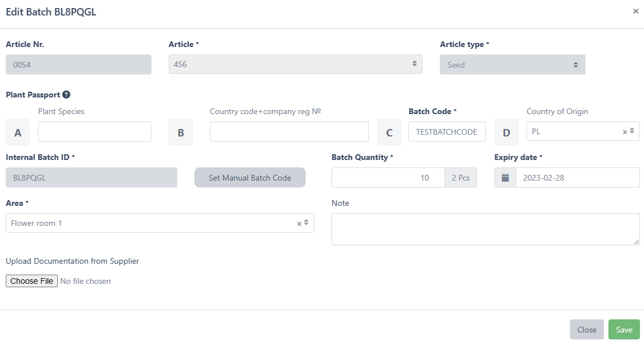Click the calendar icon beside Expiry date

point(505,178)
